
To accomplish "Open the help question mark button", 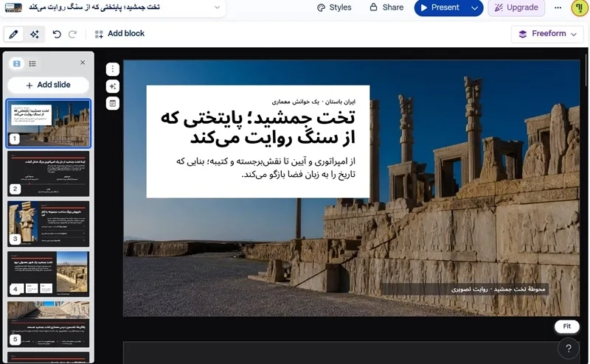I will [x=569, y=349].
